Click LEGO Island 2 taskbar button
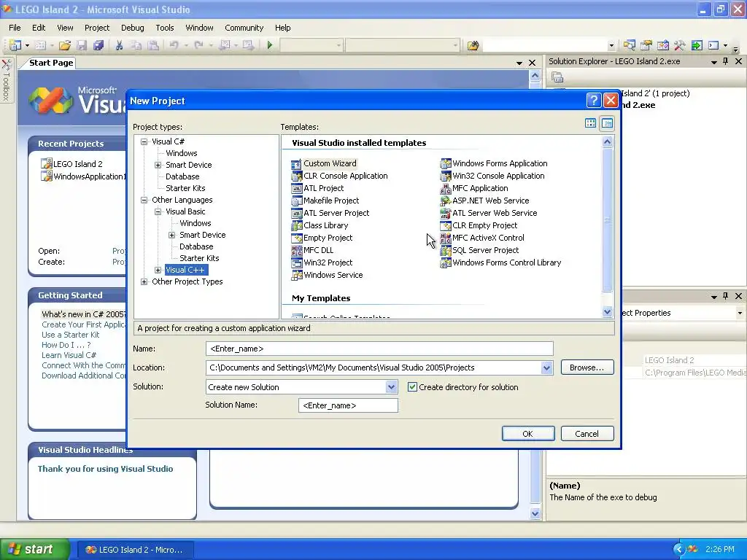Viewport: 747px width, 560px height. [134, 550]
